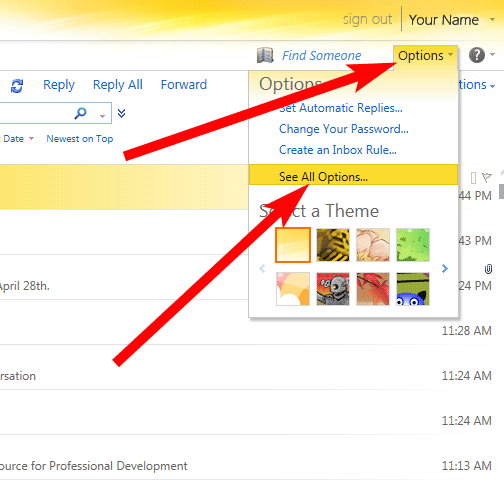Viewport: 504px width, 504px height.
Task: Select the pastel sunrise circles theme thumbnail
Action: point(293,289)
